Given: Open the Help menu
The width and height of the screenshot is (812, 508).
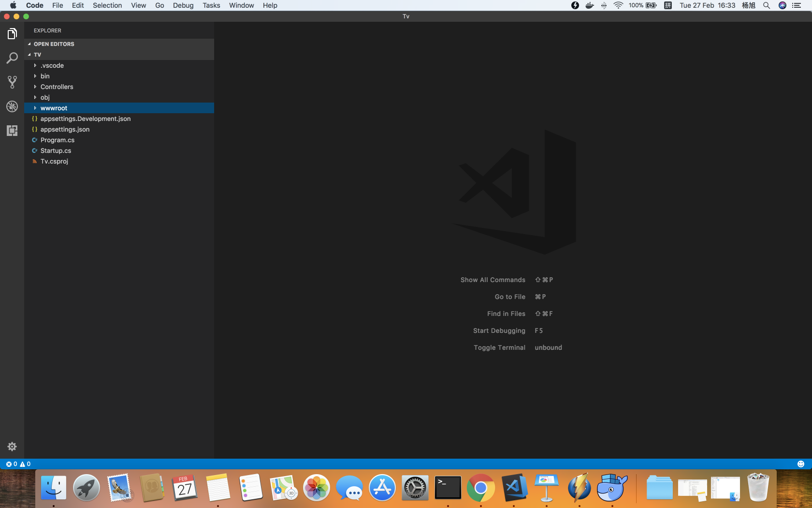Looking at the screenshot, I should point(270,5).
